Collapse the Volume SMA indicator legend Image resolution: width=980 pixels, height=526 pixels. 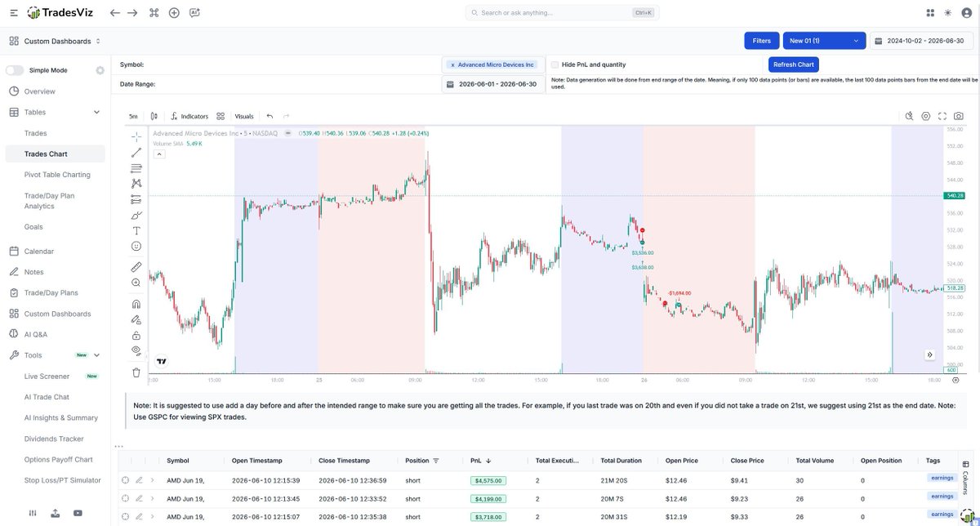pos(158,153)
